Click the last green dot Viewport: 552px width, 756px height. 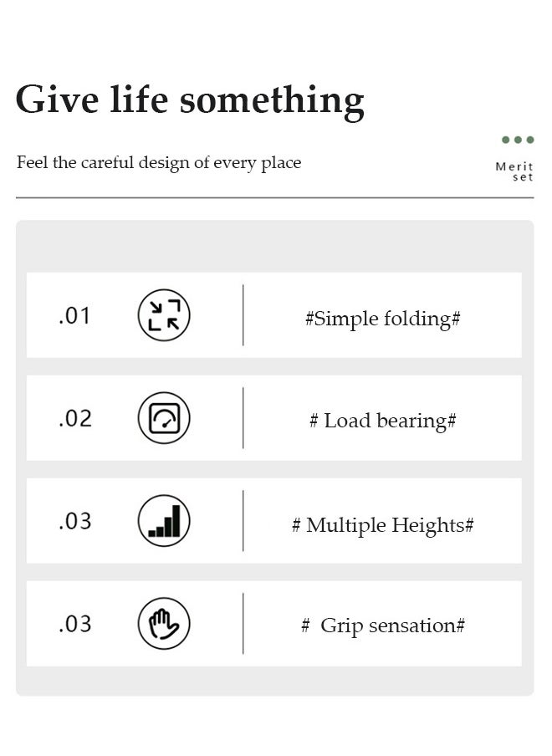[x=530, y=140]
